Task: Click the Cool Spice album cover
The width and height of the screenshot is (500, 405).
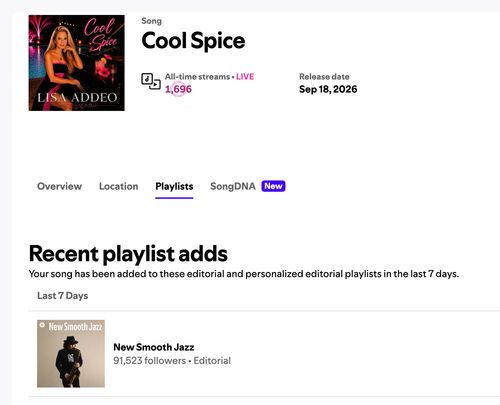Action: (x=77, y=63)
